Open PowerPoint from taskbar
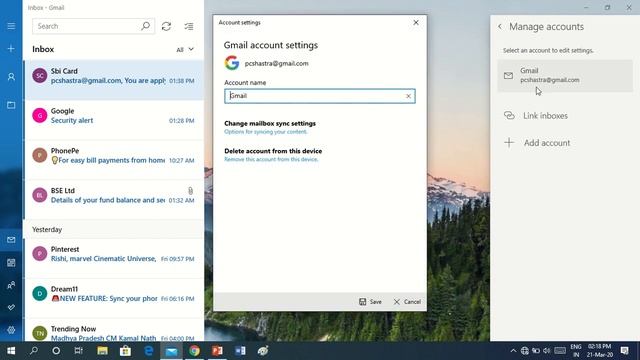The width and height of the screenshot is (640, 360). coord(217,351)
